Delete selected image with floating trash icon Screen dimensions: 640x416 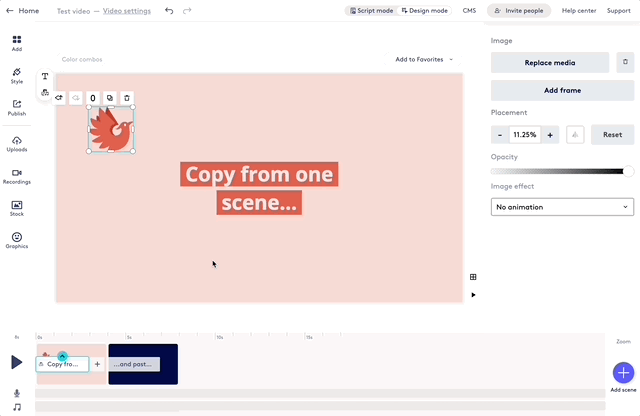127,99
